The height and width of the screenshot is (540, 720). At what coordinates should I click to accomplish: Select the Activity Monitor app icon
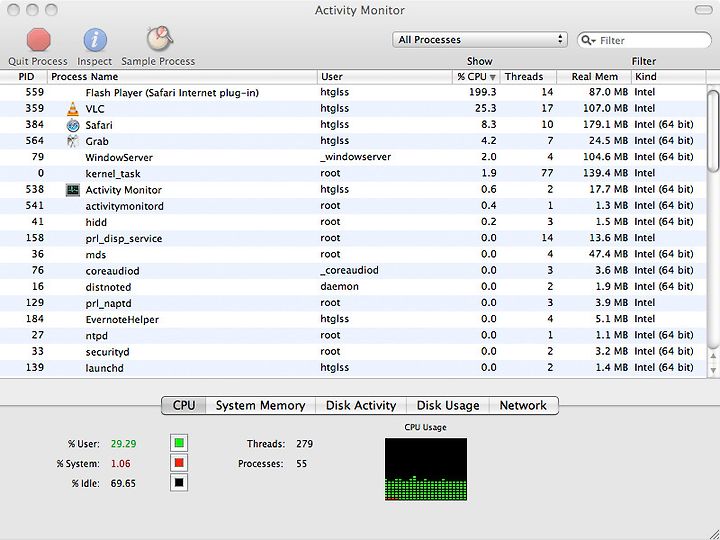73,190
